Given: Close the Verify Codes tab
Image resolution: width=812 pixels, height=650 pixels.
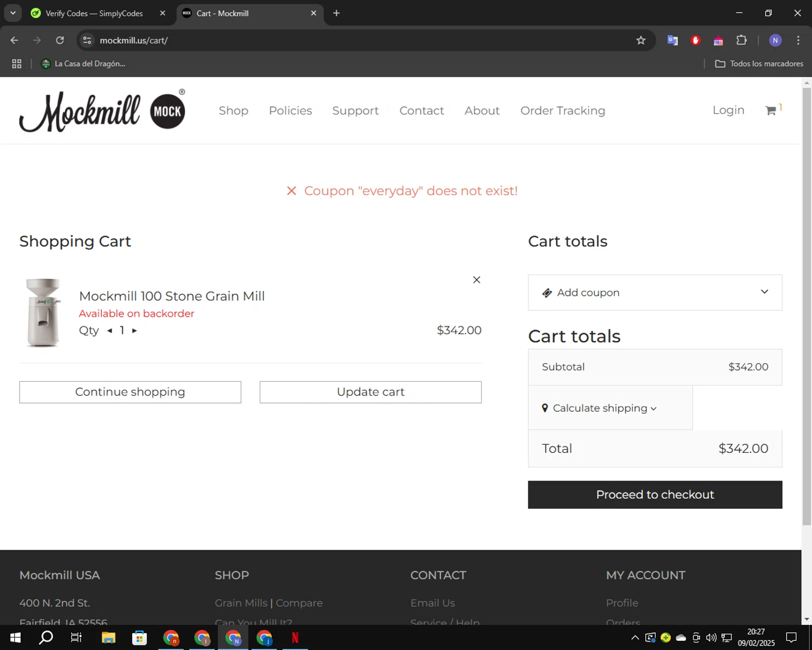Looking at the screenshot, I should click(162, 13).
